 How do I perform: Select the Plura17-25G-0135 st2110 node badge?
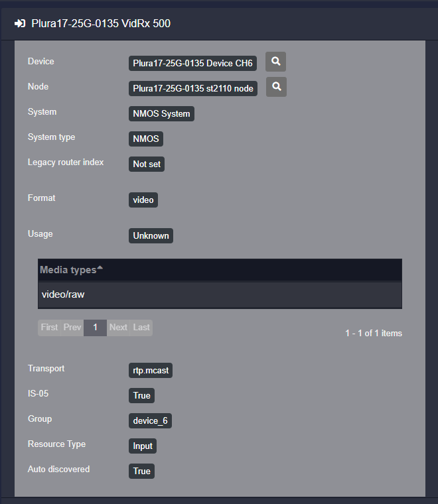[193, 89]
